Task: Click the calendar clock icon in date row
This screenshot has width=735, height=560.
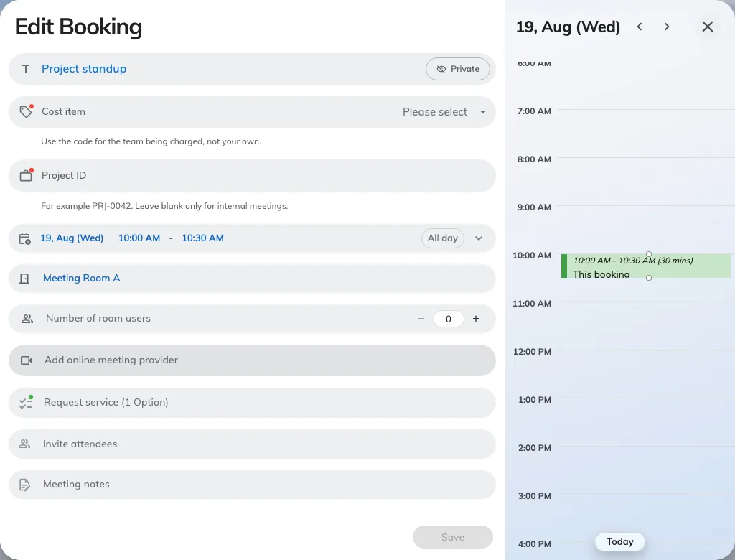Action: [25, 239]
